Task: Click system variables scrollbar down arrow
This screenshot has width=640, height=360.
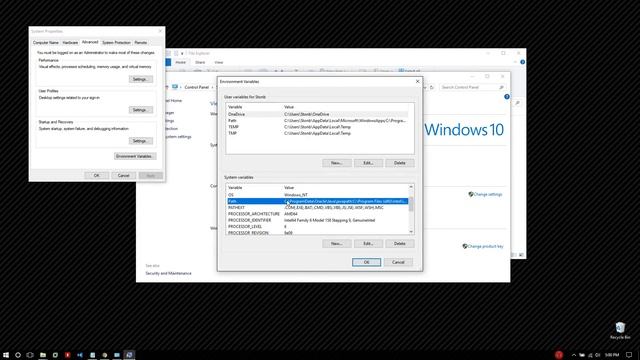Action: [411, 232]
